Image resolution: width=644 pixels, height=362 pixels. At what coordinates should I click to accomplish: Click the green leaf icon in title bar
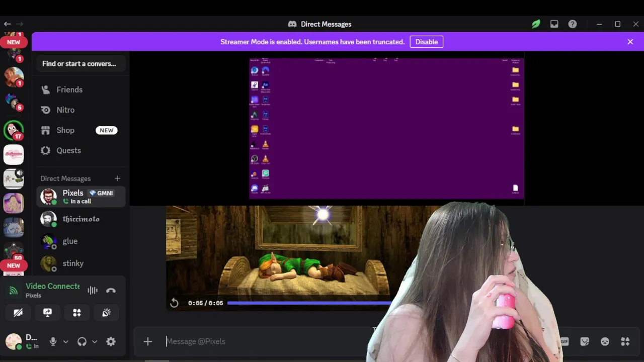(x=536, y=24)
